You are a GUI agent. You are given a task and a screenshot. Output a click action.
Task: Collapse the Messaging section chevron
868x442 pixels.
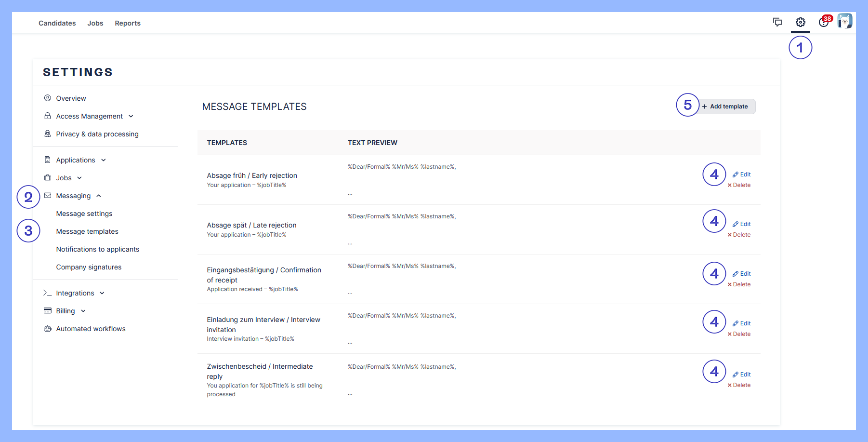[99, 196]
